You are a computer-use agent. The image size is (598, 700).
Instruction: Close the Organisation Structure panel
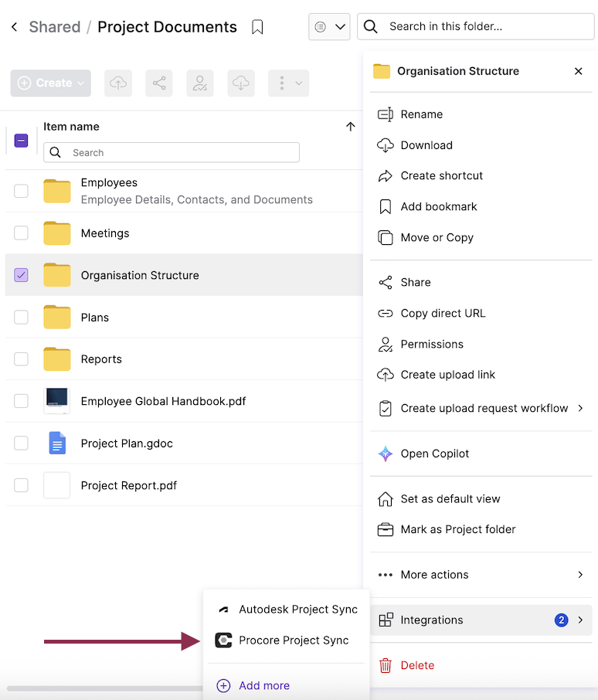(x=578, y=71)
